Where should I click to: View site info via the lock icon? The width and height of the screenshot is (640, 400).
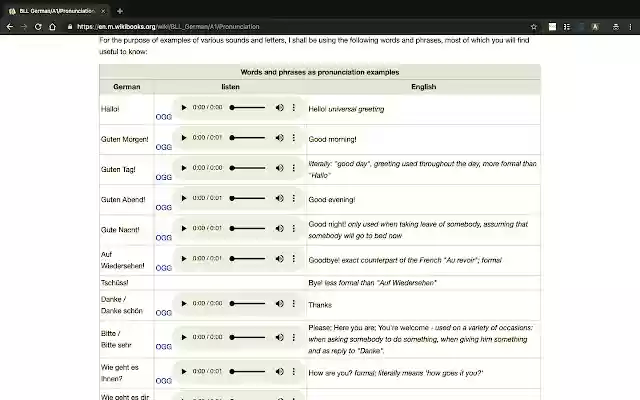point(70,27)
